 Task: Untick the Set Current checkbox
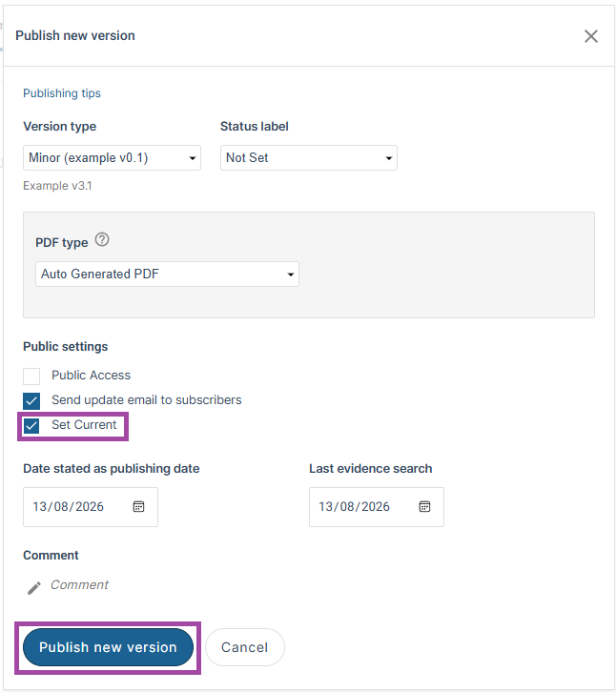(31, 426)
